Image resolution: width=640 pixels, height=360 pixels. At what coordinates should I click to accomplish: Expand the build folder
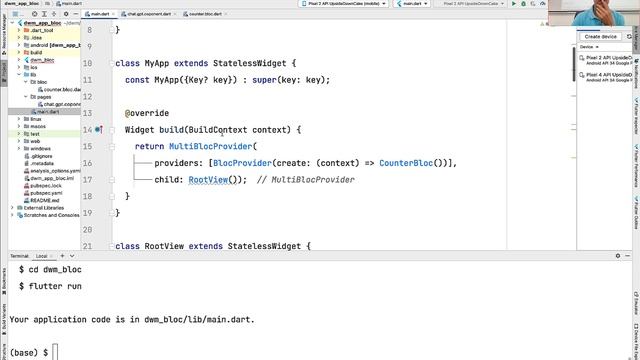[x=19, y=52]
